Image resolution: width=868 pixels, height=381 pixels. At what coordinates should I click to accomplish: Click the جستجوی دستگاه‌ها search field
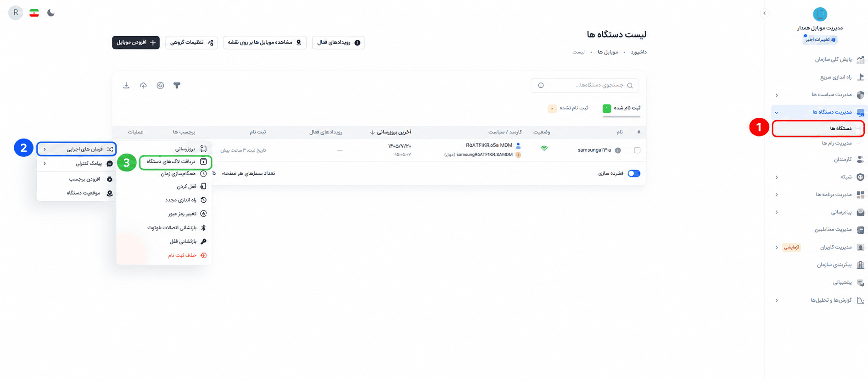coord(585,85)
